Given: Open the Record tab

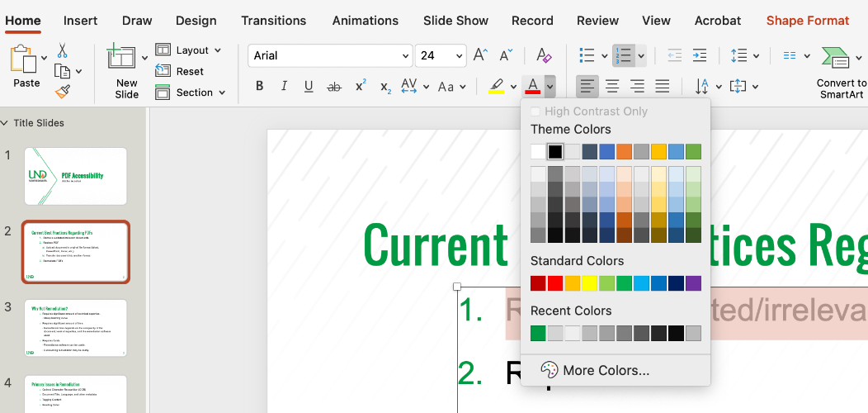Looking at the screenshot, I should pyautogui.click(x=532, y=21).
